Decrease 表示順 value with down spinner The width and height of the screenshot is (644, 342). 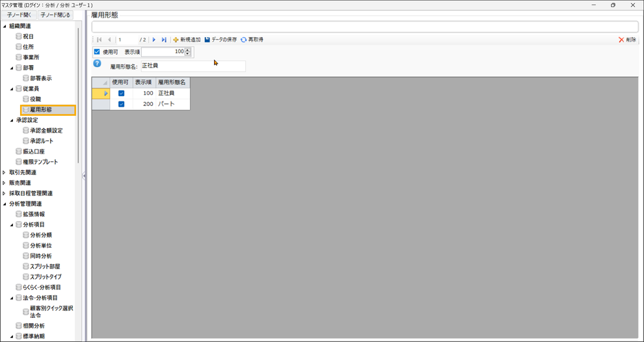coord(188,54)
